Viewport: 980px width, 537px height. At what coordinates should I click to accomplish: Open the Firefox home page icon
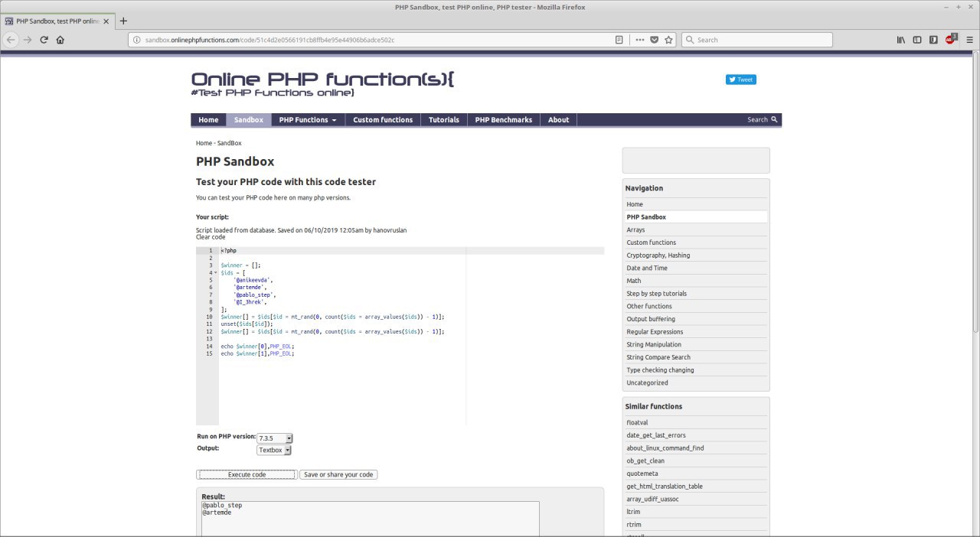pos(60,40)
